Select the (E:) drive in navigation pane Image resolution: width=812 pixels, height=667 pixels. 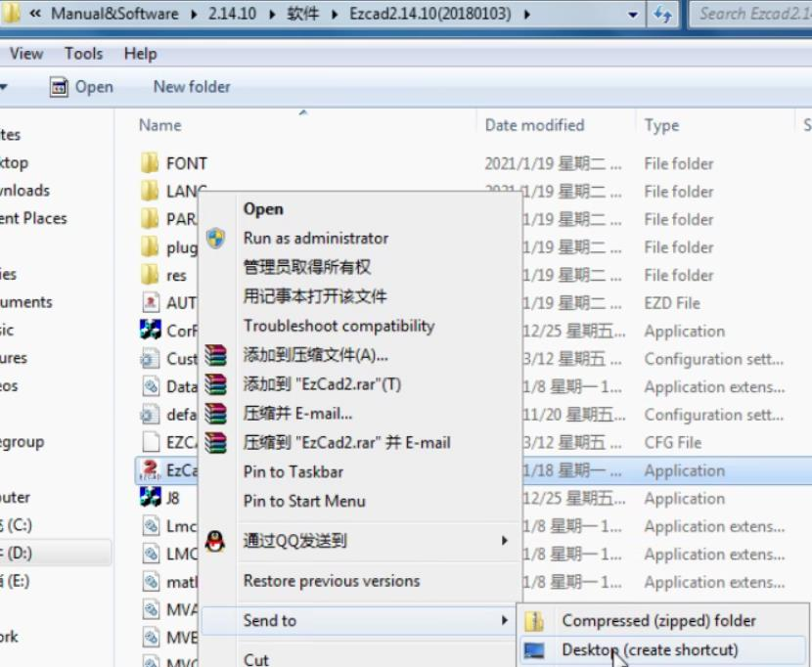tap(15, 581)
